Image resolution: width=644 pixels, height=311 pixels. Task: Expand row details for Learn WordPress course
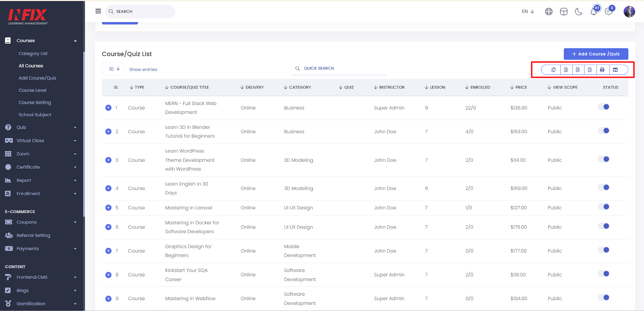point(108,160)
